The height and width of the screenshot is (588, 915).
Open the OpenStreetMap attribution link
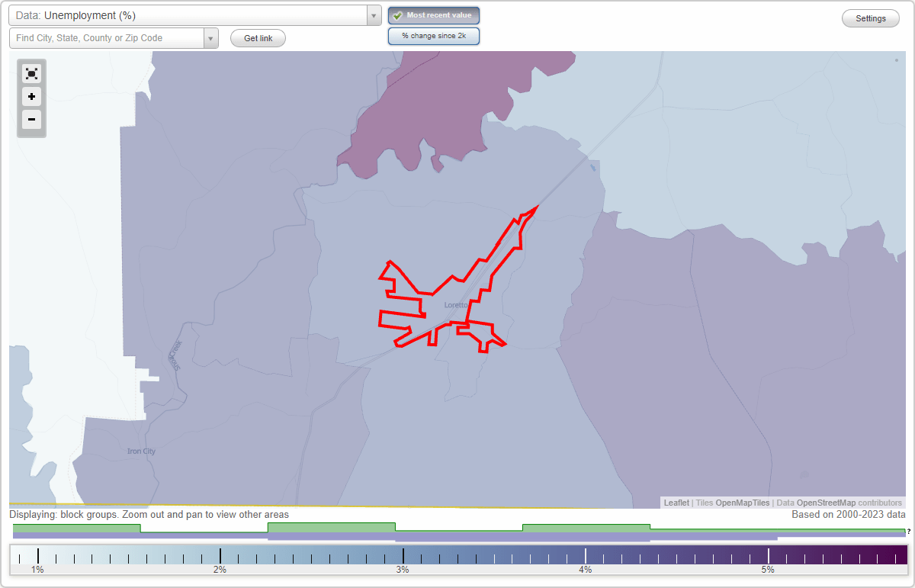coord(827,503)
